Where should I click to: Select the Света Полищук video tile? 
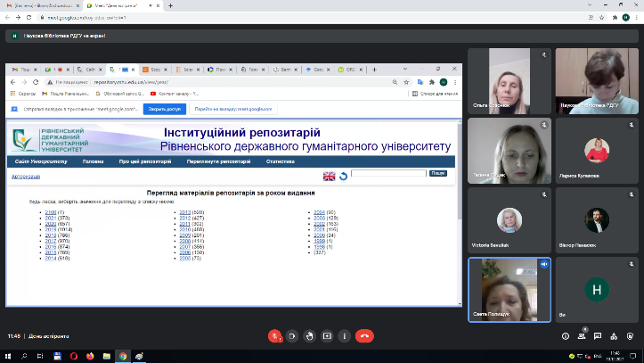(x=509, y=290)
